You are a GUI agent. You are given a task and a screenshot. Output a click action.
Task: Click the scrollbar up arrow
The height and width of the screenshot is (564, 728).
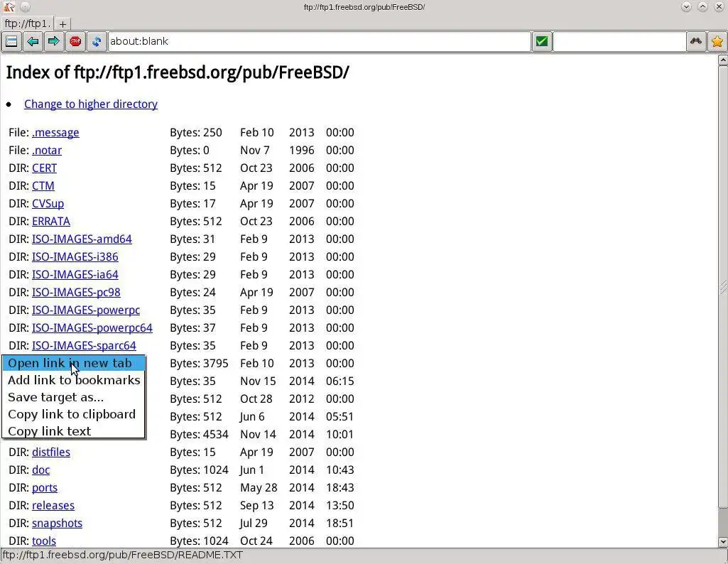[x=723, y=60]
